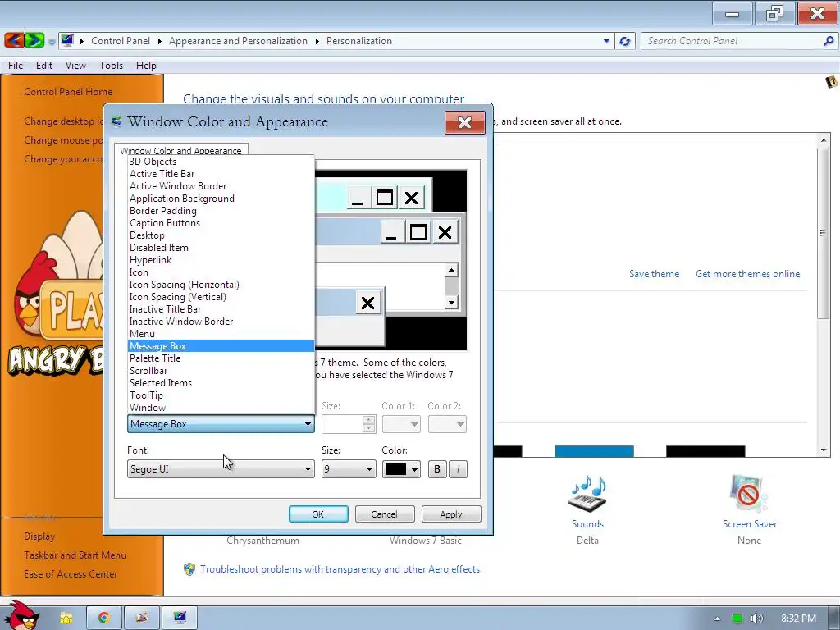
Task: Select Desktop in the item list
Action: click(x=221, y=235)
